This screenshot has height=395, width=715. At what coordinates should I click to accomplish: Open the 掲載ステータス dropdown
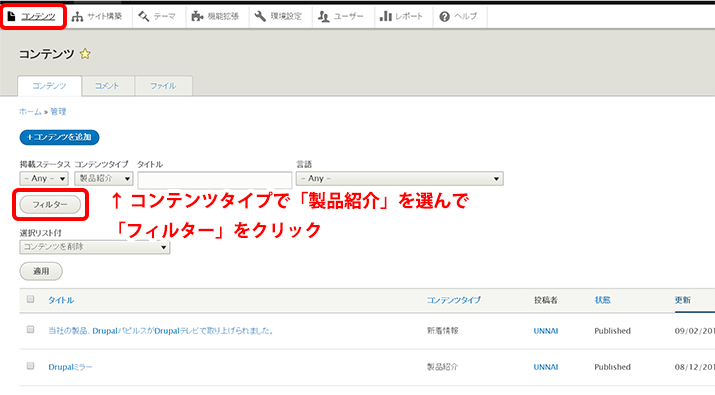44,178
